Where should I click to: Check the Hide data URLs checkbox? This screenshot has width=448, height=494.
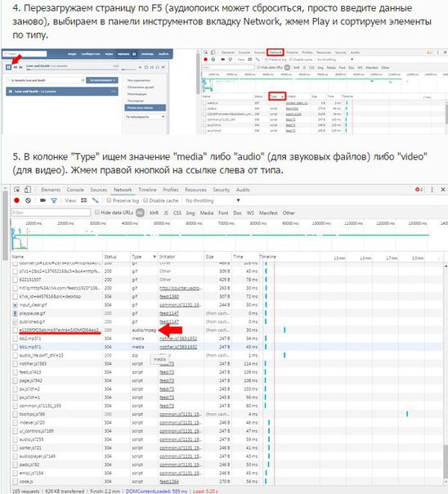click(x=97, y=213)
